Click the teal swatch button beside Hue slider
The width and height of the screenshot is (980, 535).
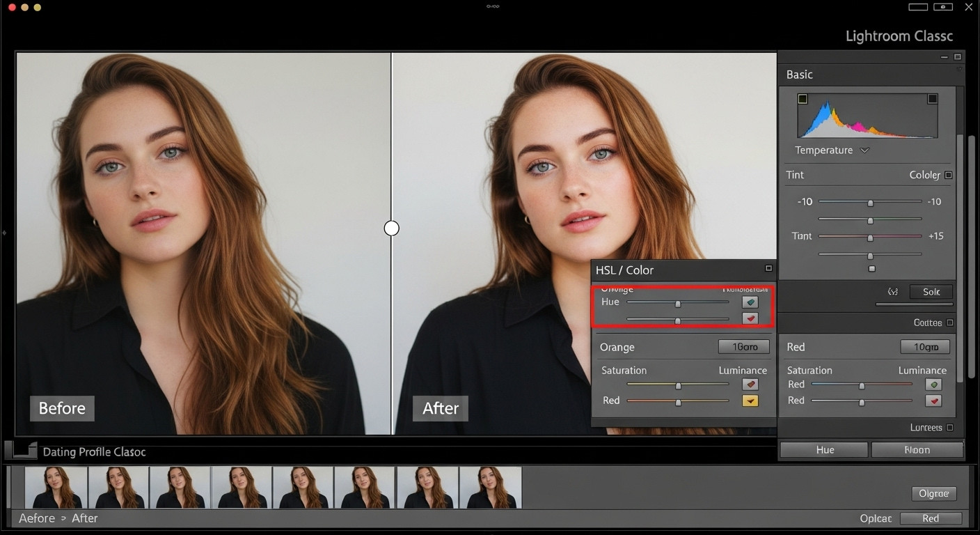(750, 302)
